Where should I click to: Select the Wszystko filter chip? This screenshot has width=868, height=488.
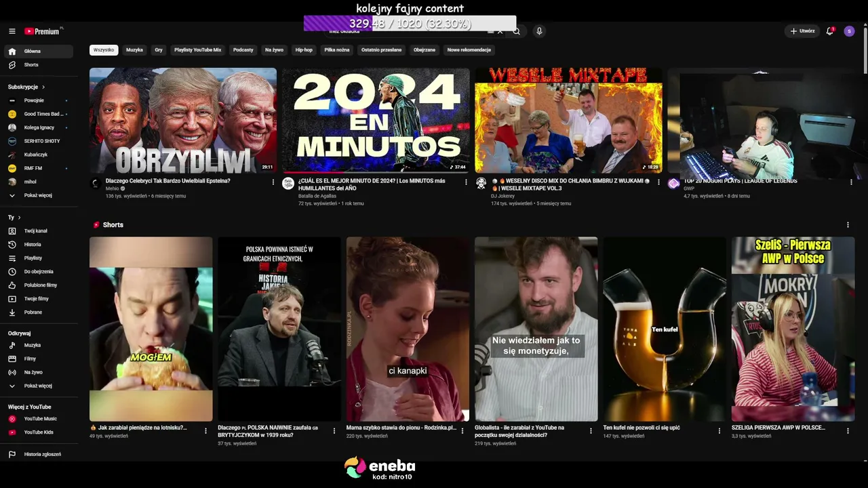tap(104, 50)
